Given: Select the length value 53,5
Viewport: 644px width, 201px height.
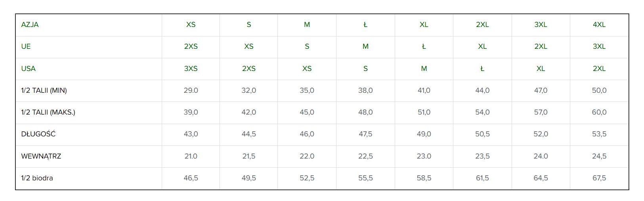Looking at the screenshot, I should coord(599,134).
